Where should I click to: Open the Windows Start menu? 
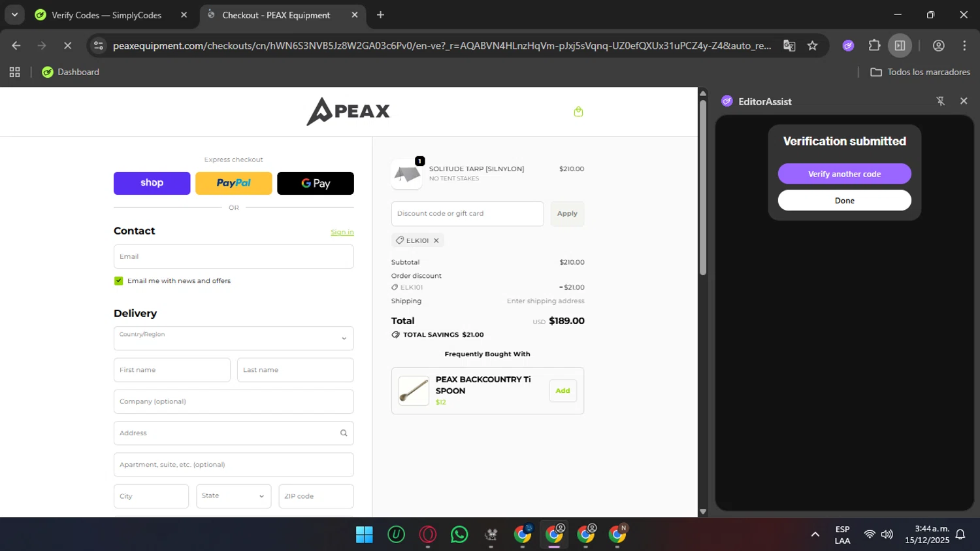pyautogui.click(x=364, y=535)
